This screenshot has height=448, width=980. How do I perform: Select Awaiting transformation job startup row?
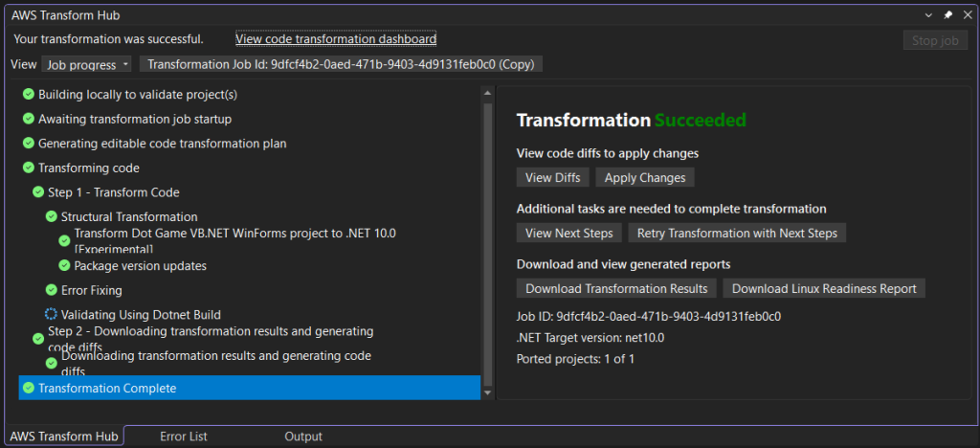point(135,119)
